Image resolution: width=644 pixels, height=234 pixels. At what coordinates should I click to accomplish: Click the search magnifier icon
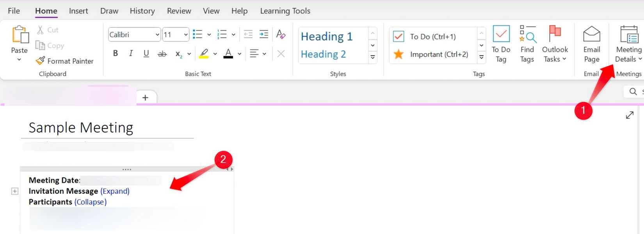click(x=633, y=91)
